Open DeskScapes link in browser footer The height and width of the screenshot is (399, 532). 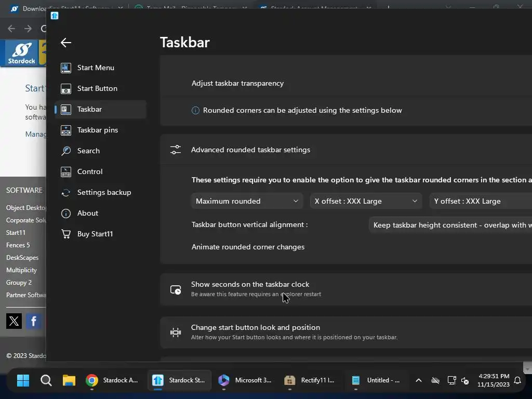22,258
